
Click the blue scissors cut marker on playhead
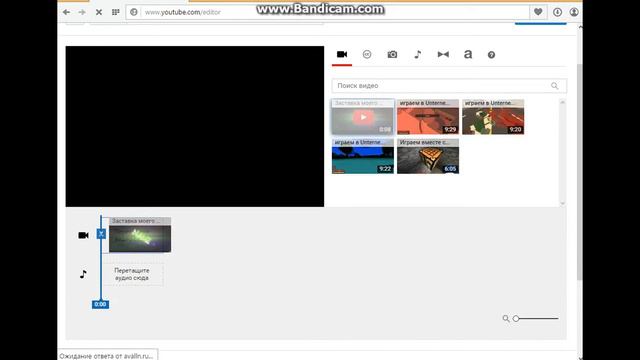[x=101, y=234]
